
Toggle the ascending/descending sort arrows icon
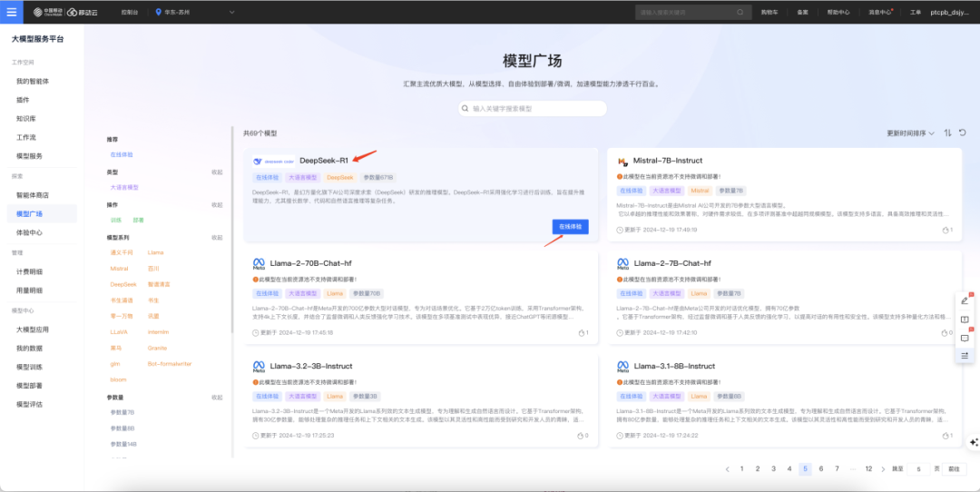tap(947, 133)
